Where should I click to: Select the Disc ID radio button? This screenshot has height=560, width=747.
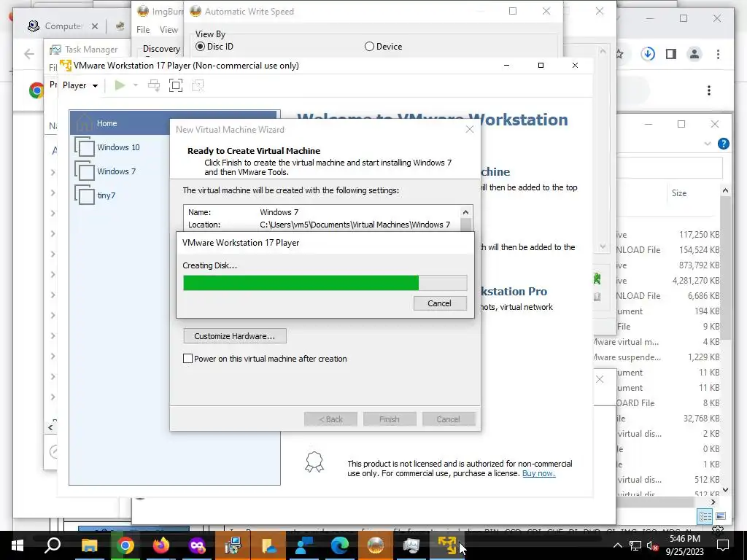[x=200, y=47]
